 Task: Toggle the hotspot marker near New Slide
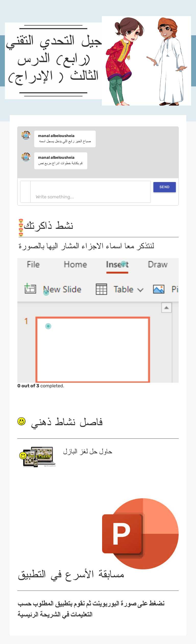coord(46,293)
